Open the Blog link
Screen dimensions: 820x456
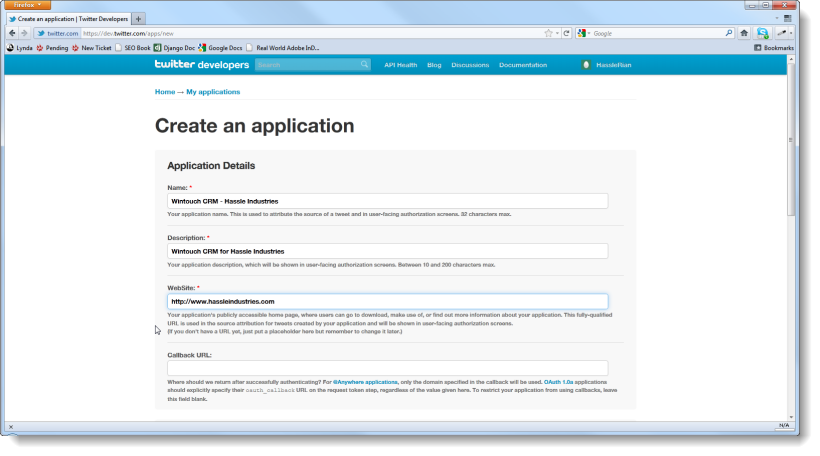click(x=434, y=65)
